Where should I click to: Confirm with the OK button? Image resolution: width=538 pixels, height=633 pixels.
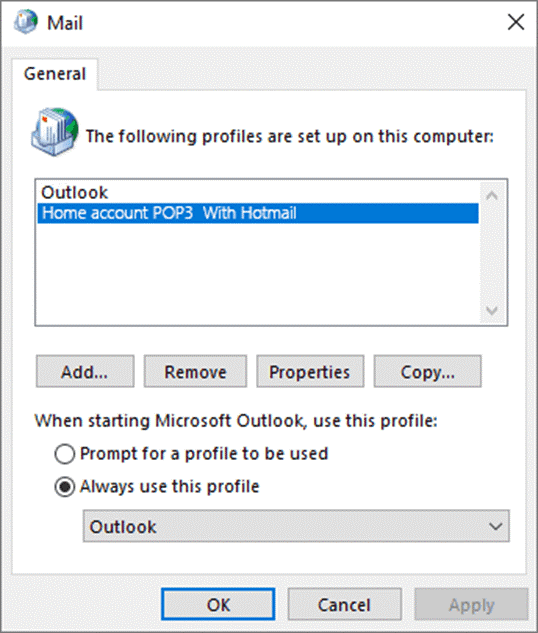218,604
